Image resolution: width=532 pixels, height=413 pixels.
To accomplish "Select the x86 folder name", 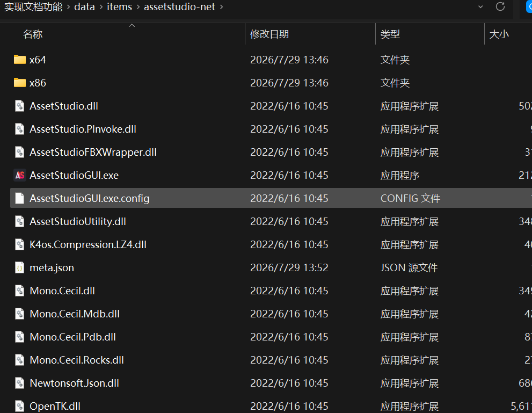I will tap(38, 83).
